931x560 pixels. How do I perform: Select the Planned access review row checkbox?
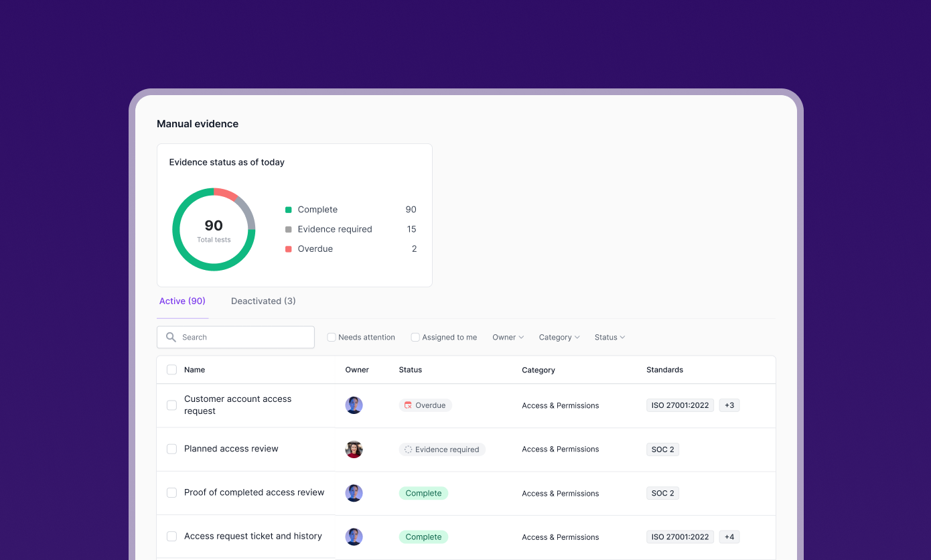(171, 449)
